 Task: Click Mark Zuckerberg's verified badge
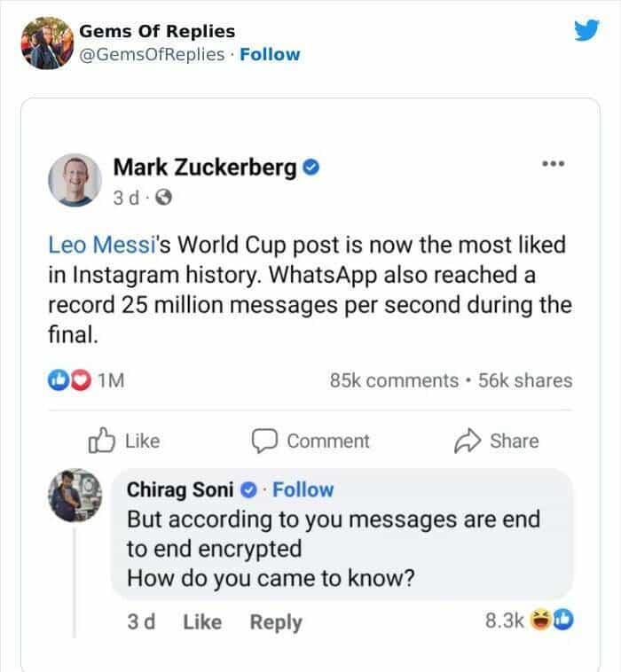pyautogui.click(x=311, y=167)
